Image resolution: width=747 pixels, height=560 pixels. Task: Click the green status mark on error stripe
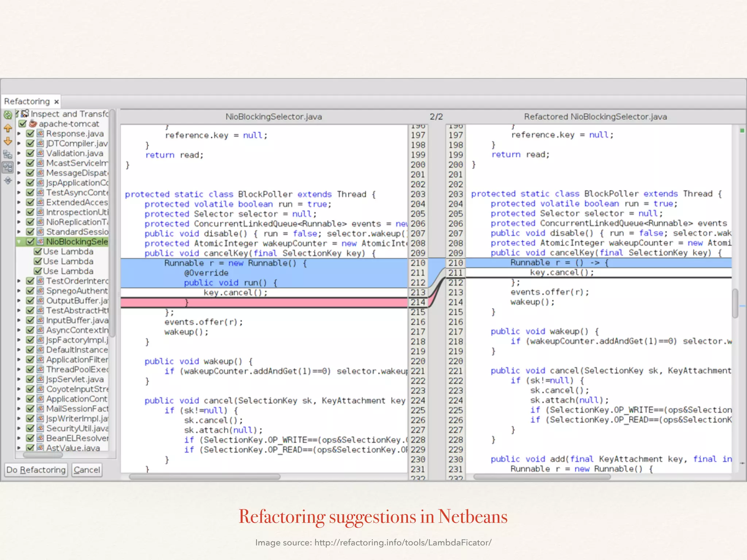(742, 130)
